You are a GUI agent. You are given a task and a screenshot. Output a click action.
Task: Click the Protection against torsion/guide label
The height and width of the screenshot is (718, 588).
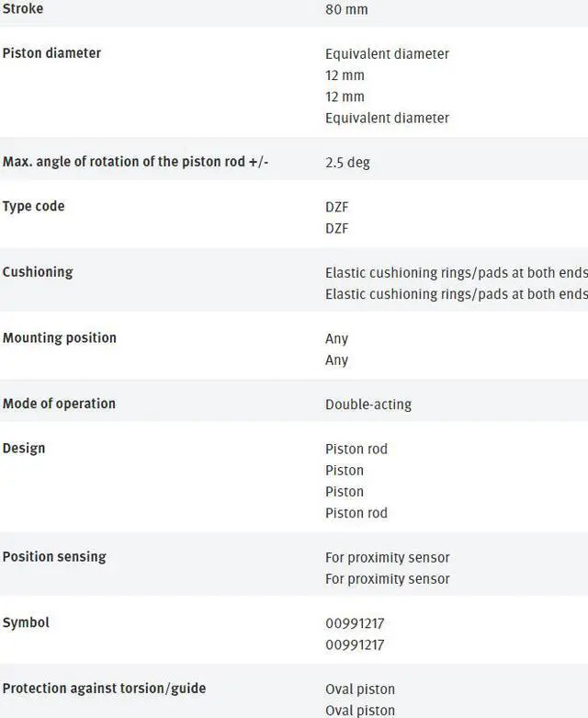(104, 689)
